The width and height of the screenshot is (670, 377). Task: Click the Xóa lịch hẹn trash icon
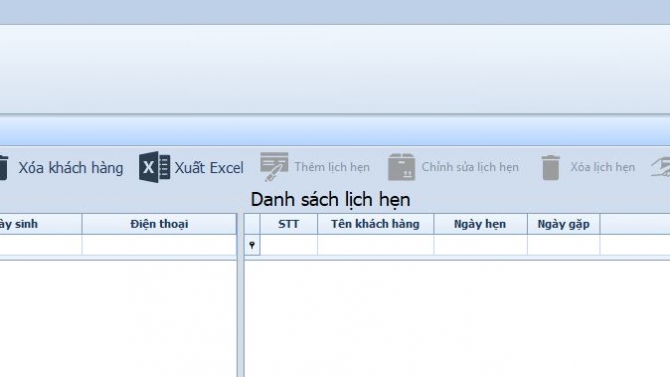pos(550,168)
